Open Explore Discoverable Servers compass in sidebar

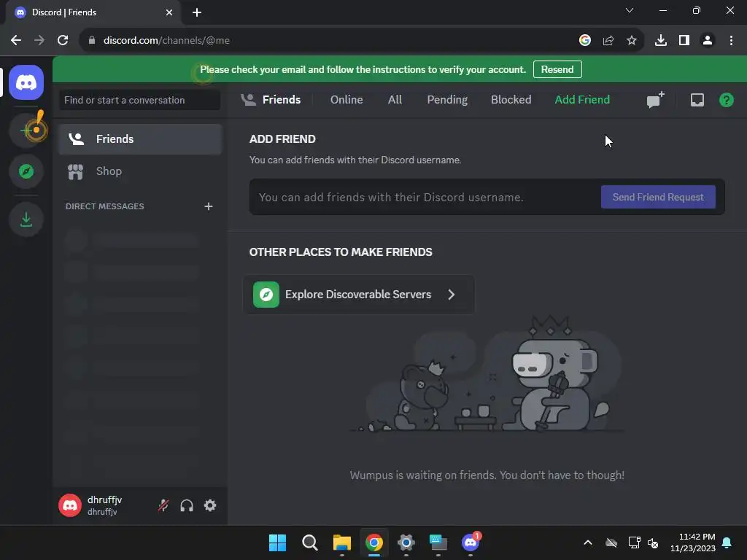coord(26,171)
